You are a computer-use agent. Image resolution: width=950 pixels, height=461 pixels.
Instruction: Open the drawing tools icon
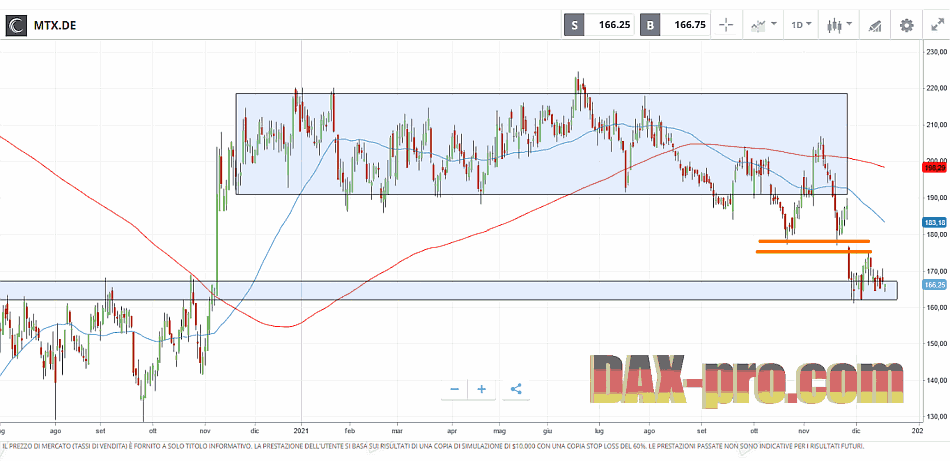(874, 25)
